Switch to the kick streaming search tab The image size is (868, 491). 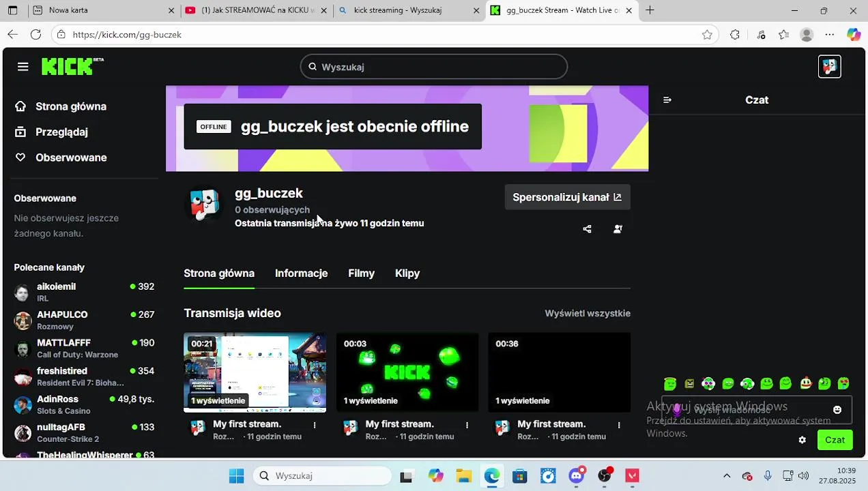pyautogui.click(x=409, y=10)
